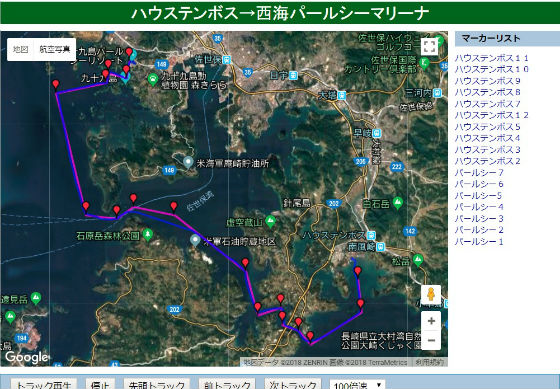
Task: Open 利用規約 terms link
Action: [x=430, y=362]
